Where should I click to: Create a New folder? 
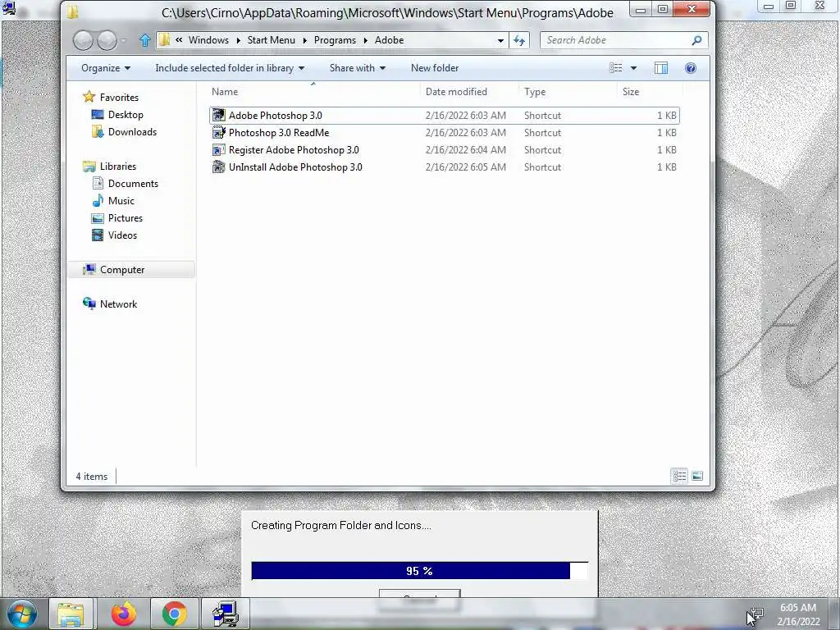click(435, 68)
